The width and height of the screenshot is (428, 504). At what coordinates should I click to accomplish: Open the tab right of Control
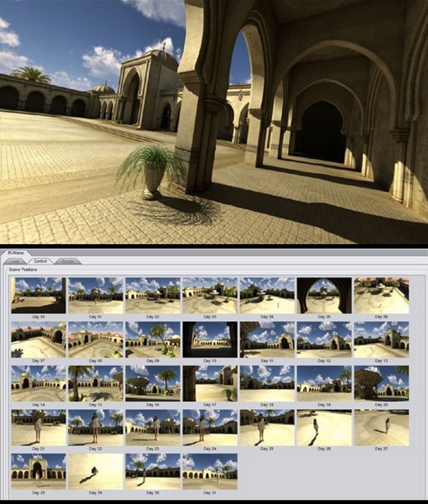click(x=68, y=261)
